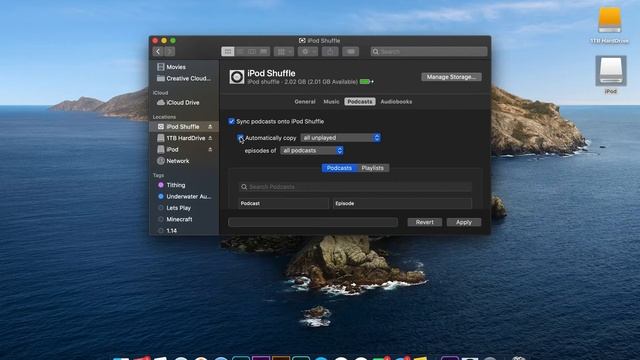This screenshot has height=360, width=640.
Task: Switch to the Music tab
Action: pyautogui.click(x=331, y=102)
